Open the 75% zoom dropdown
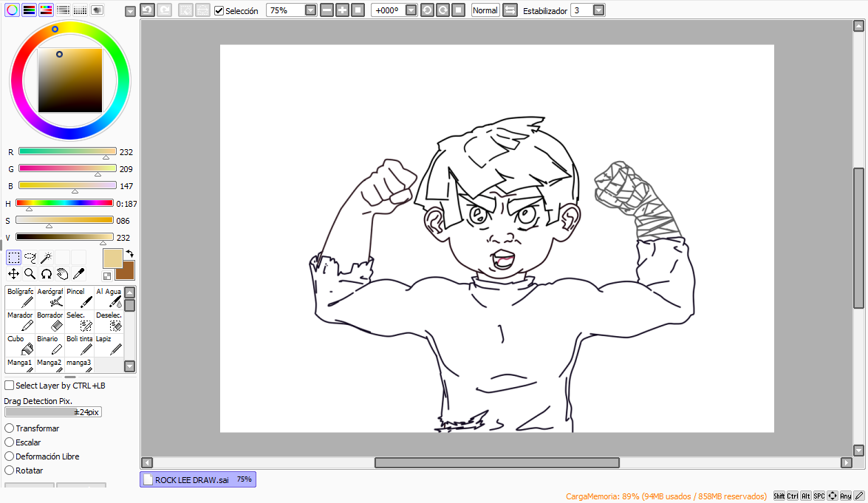This screenshot has width=868, height=503. (310, 10)
